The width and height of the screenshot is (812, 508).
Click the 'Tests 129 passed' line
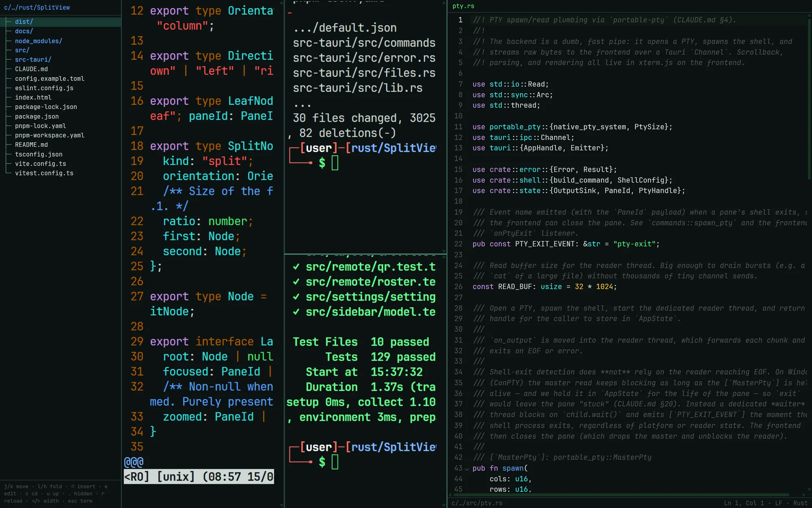[380, 357]
